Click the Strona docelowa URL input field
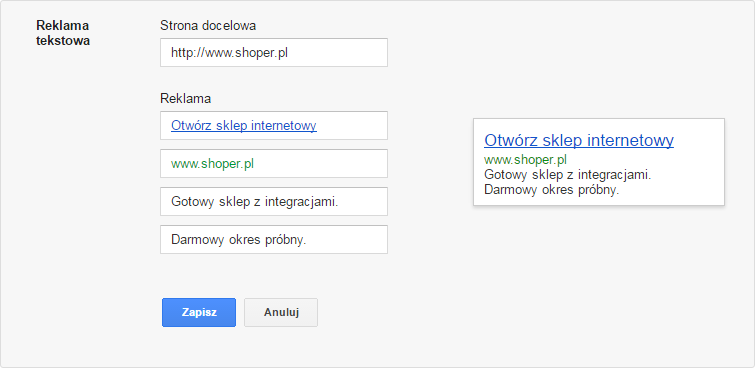The image size is (755, 368). pyautogui.click(x=273, y=53)
